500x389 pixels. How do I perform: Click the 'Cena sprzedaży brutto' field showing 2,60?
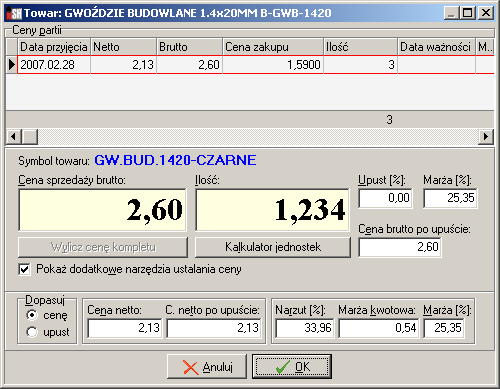[102, 210]
